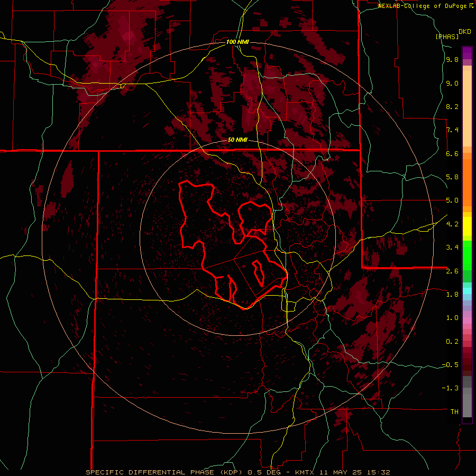Screen dimensions: 476x476
Task: Click the TH threshold label on scale
Action: coord(454,412)
